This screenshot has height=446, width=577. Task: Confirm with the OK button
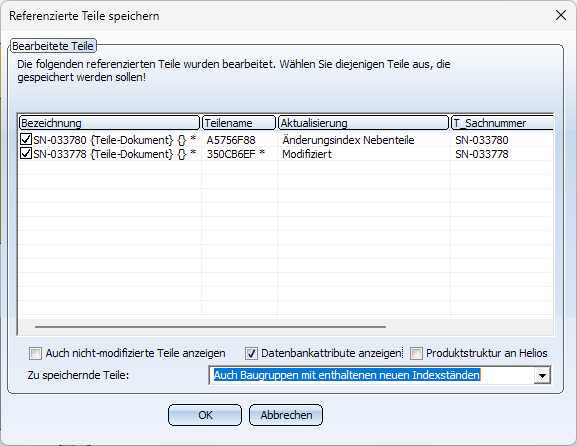(205, 415)
